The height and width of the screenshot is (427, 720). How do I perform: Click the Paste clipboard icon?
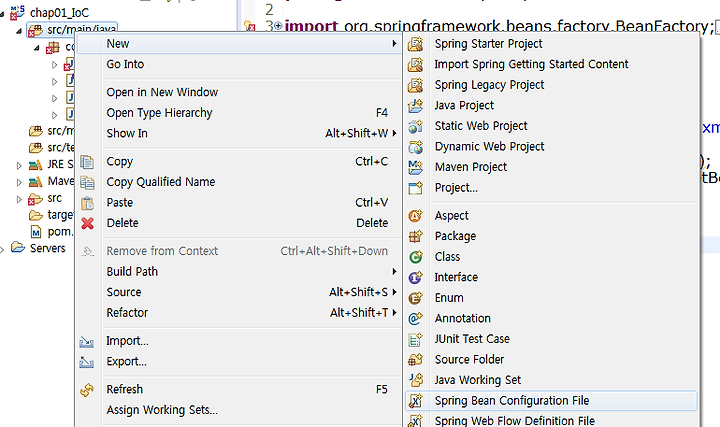87,203
